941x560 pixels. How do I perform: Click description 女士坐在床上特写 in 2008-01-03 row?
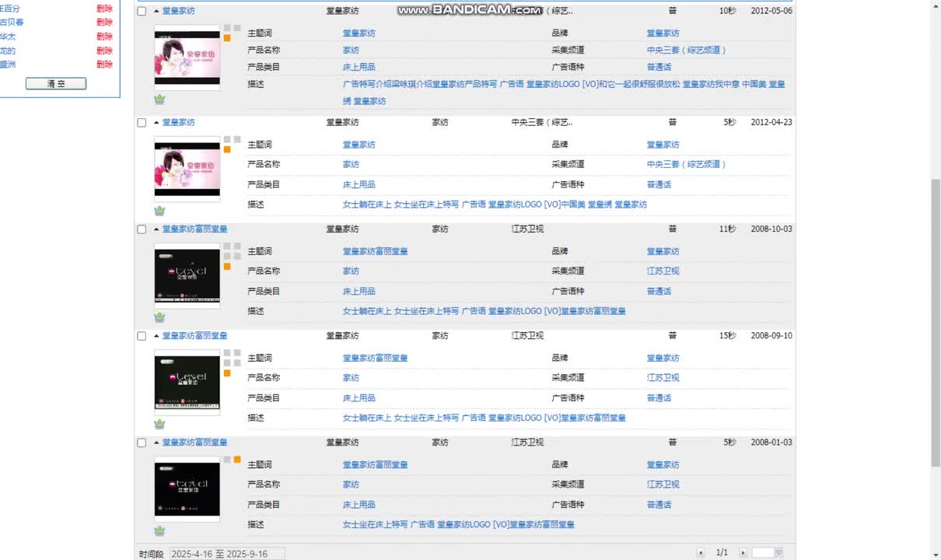click(x=375, y=524)
